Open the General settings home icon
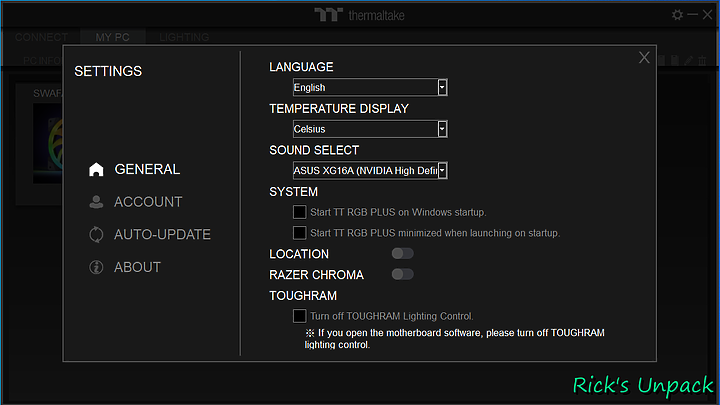This screenshot has height=405, width=720. point(96,169)
